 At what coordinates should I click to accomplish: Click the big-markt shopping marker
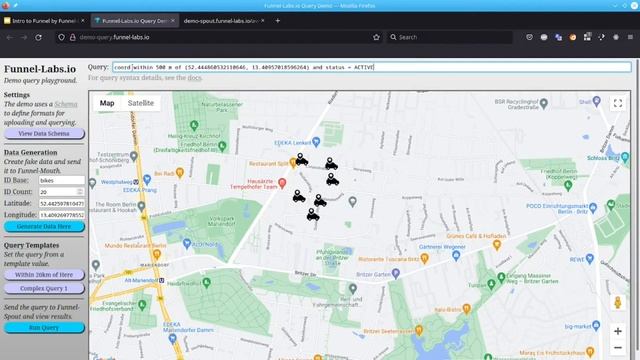[596, 325]
